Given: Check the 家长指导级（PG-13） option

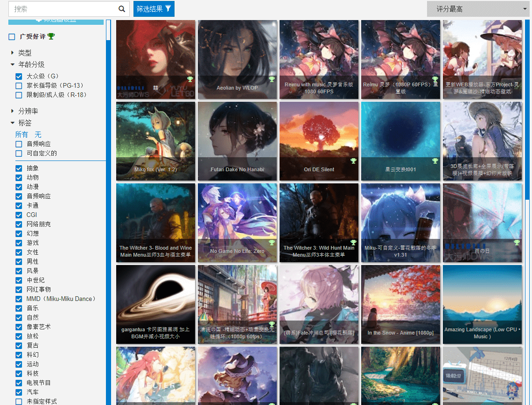Looking at the screenshot, I should tap(19, 85).
